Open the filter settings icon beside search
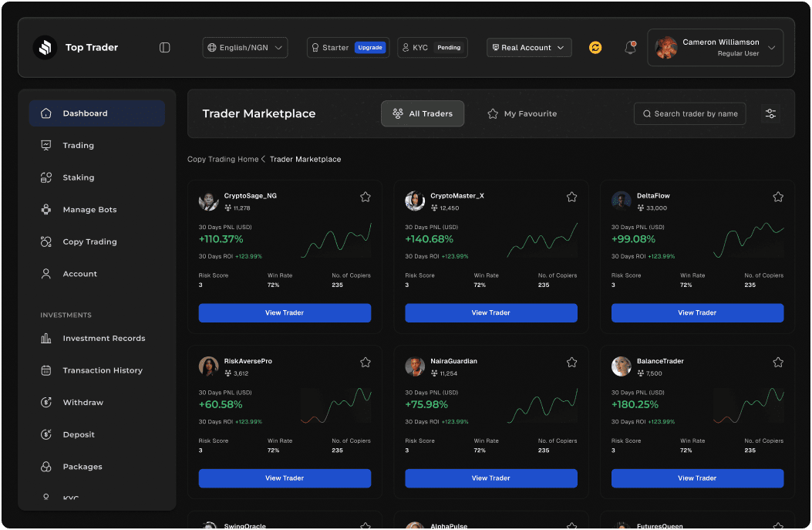This screenshot has height=530, width=812. (x=770, y=114)
